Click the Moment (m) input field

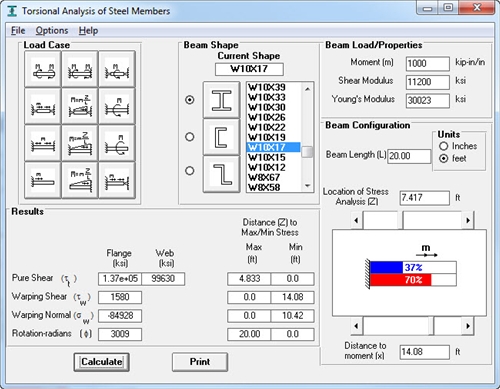tap(428, 63)
